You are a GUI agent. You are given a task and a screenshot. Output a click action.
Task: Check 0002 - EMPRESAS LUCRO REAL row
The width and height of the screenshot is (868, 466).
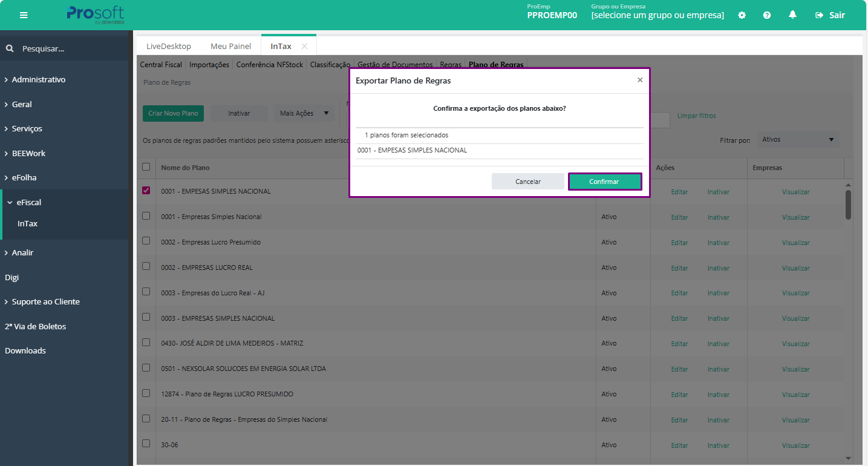[x=146, y=266]
